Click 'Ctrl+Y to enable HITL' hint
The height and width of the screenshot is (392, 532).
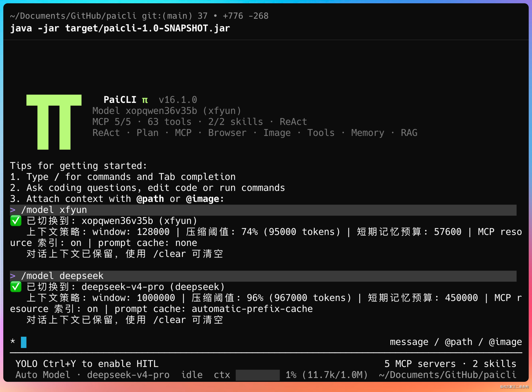[101, 364]
